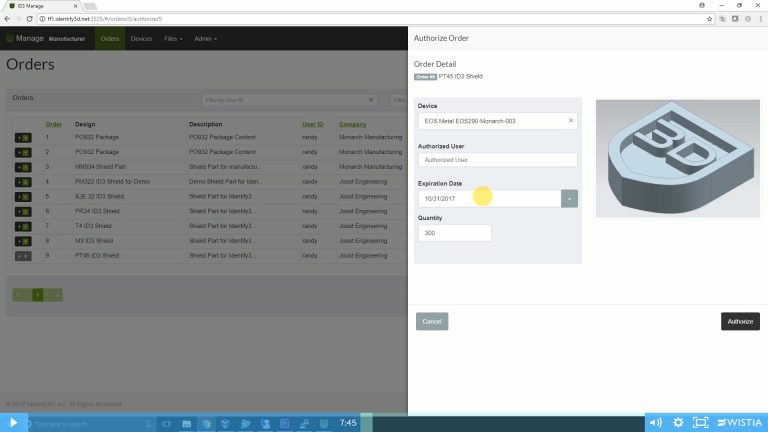Open the Expiration Date picker dropdown

pyautogui.click(x=569, y=199)
